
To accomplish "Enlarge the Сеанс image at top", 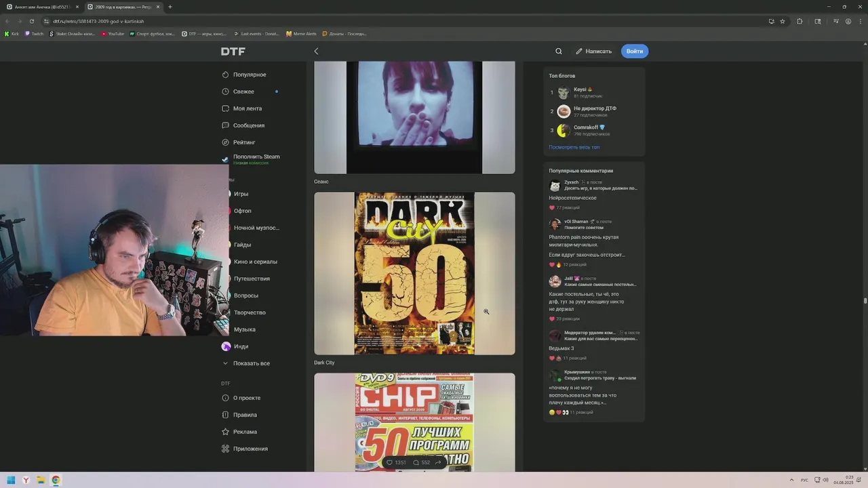I will click(414, 117).
